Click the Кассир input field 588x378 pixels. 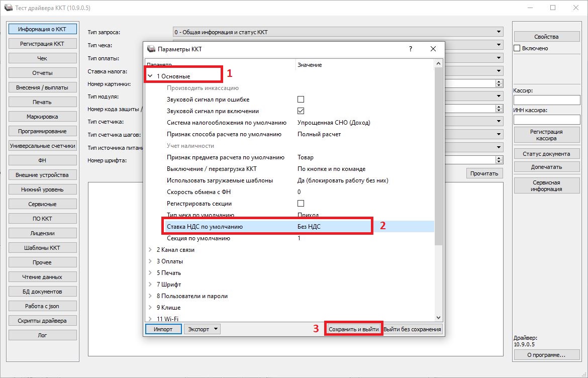point(546,100)
